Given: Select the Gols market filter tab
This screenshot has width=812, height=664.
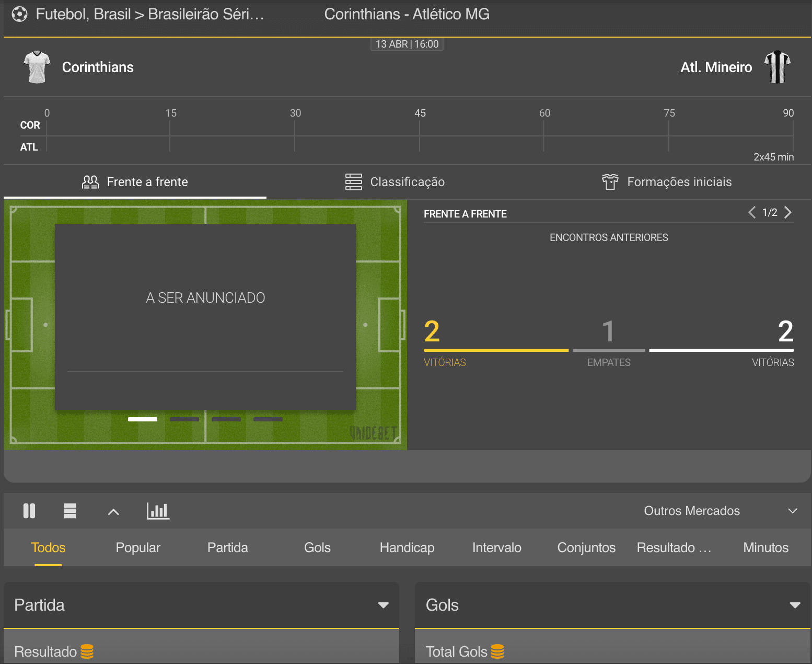Looking at the screenshot, I should click(317, 547).
